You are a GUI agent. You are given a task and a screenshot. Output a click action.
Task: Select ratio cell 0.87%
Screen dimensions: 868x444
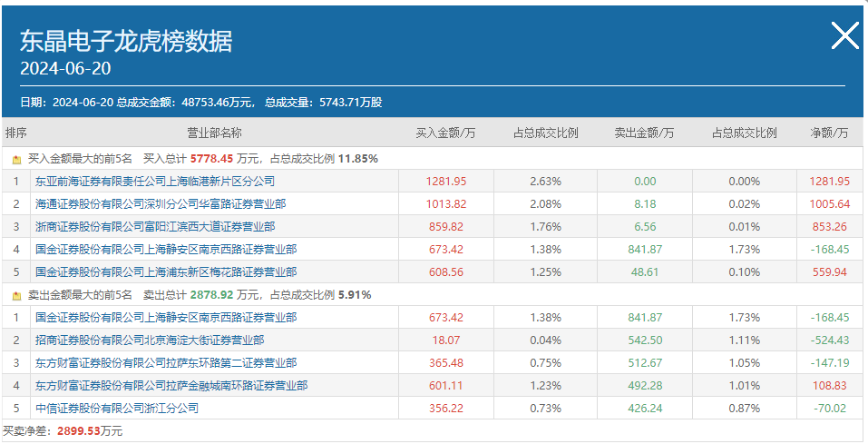745,409
